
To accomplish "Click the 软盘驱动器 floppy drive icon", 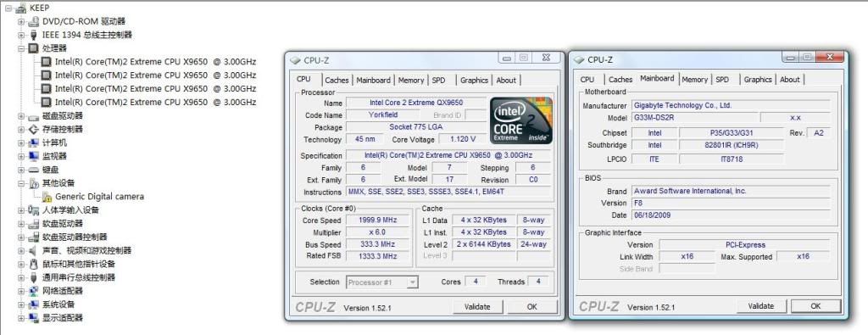I will tap(34, 224).
